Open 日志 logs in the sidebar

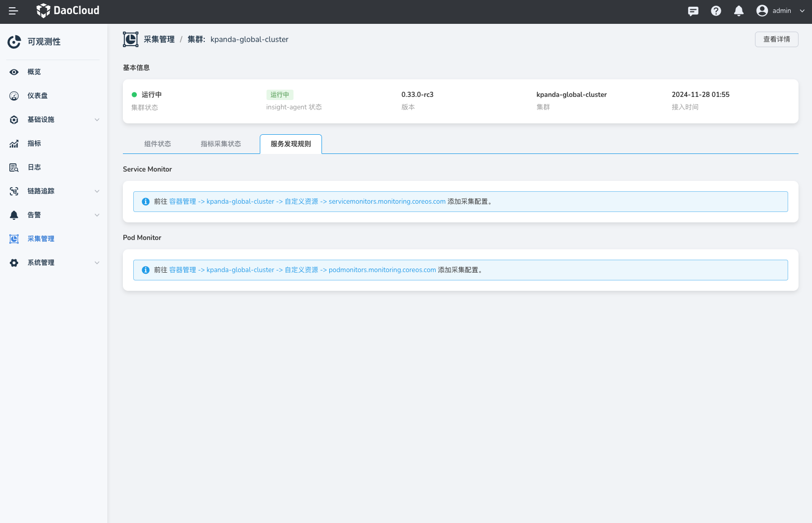point(34,167)
